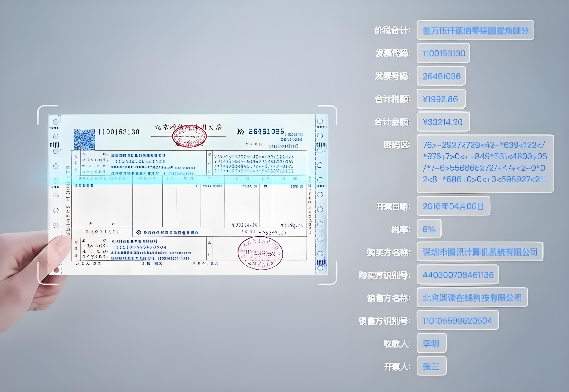Click the 购买方名称 label
Image resolution: width=569 pixels, height=392 pixels.
pyautogui.click(x=388, y=252)
